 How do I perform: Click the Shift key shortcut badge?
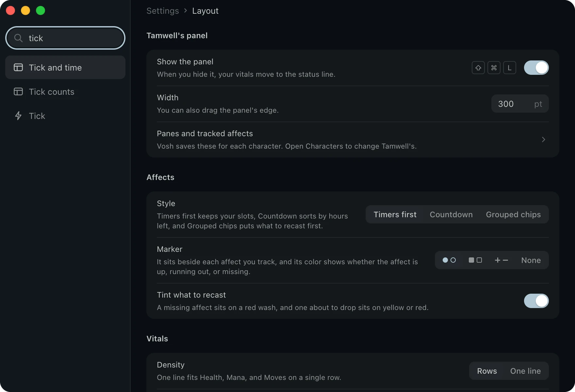(478, 68)
